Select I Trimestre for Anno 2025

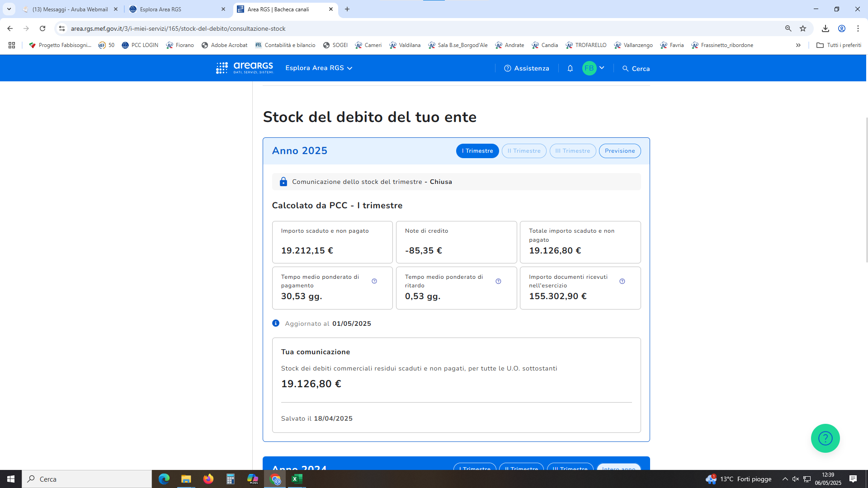(477, 151)
